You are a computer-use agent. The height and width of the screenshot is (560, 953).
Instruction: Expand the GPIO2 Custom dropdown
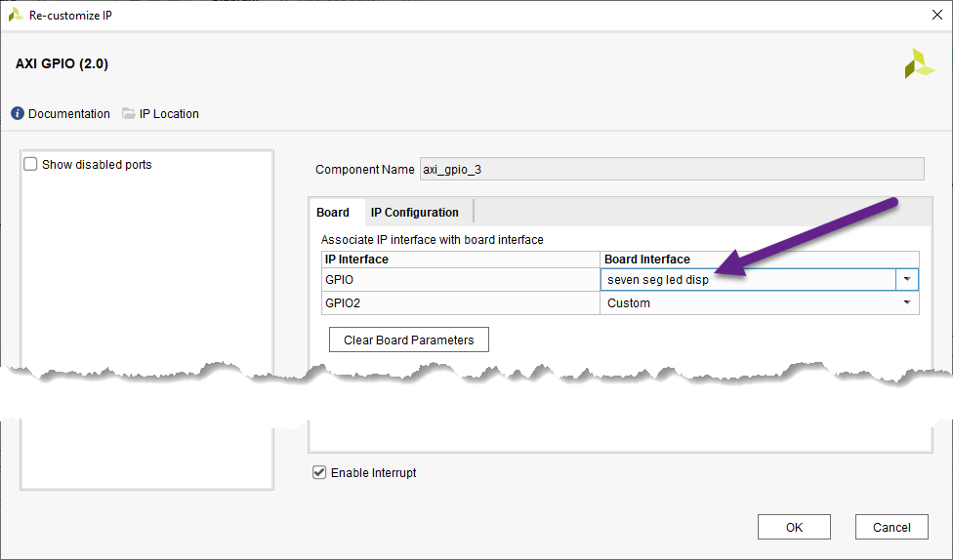tap(908, 303)
